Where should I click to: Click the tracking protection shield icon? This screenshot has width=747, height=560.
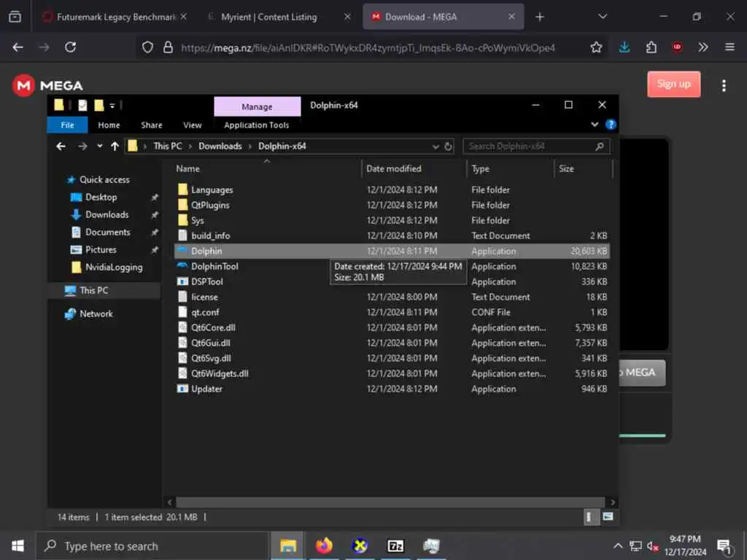pyautogui.click(x=147, y=47)
